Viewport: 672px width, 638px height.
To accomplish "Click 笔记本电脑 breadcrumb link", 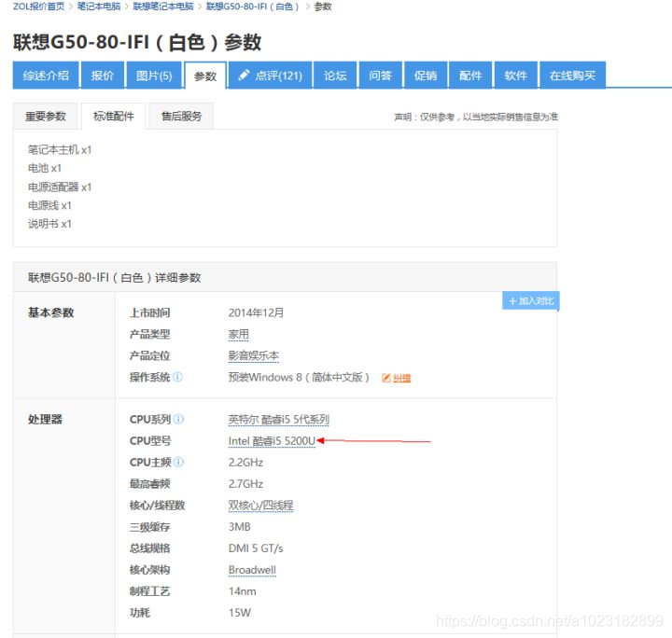I will point(99,7).
